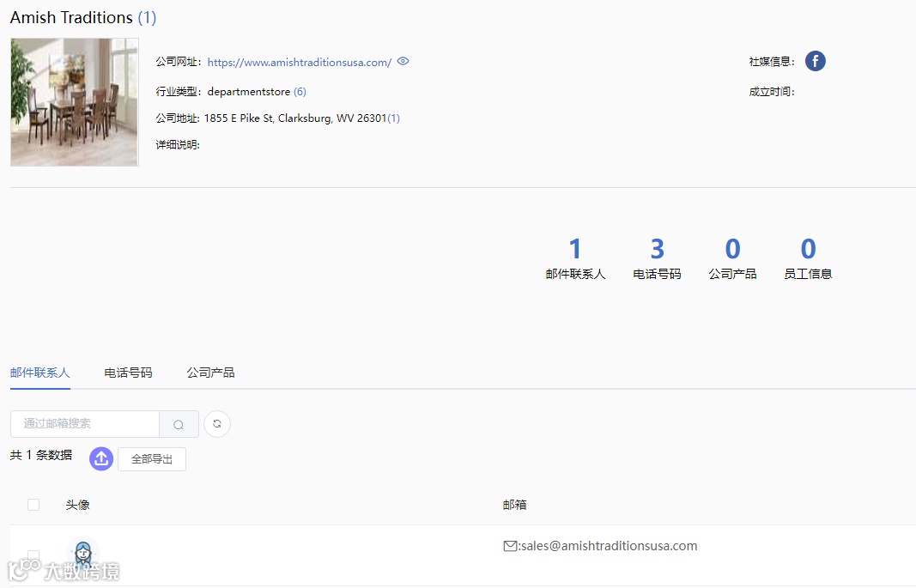
Task: Click the 共 1 条数据 record count
Action: tap(41, 455)
